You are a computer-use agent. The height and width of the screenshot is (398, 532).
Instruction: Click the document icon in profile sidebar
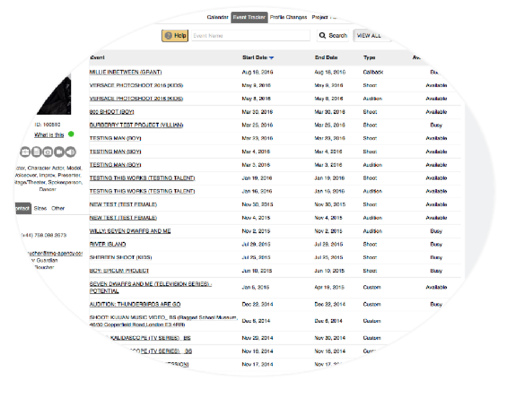pos(36,152)
